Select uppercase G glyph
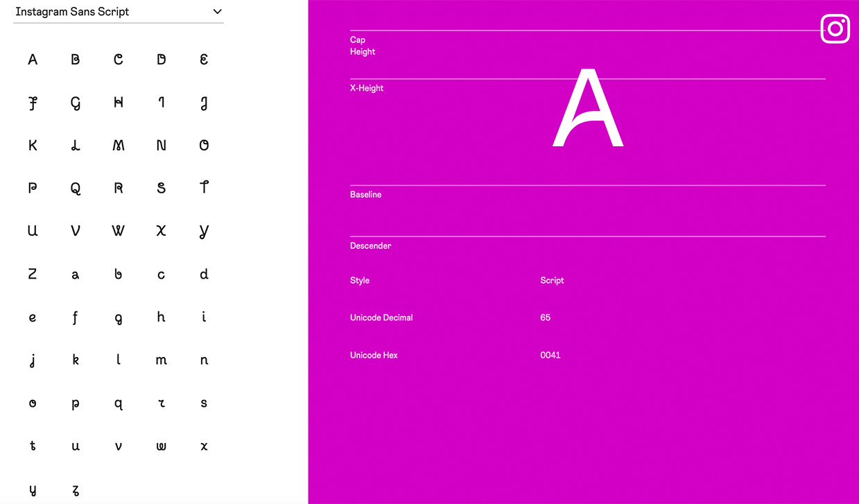 tap(76, 103)
